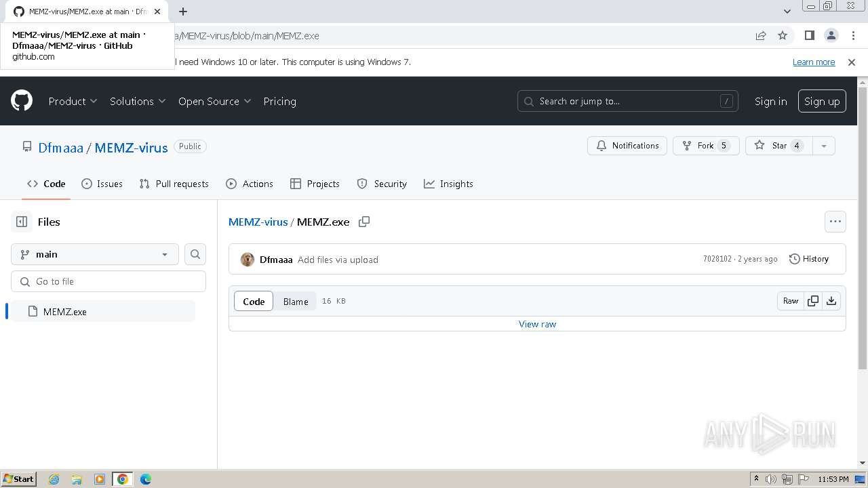Click the Sign in link
Image resolution: width=868 pixels, height=488 pixels.
(x=770, y=101)
